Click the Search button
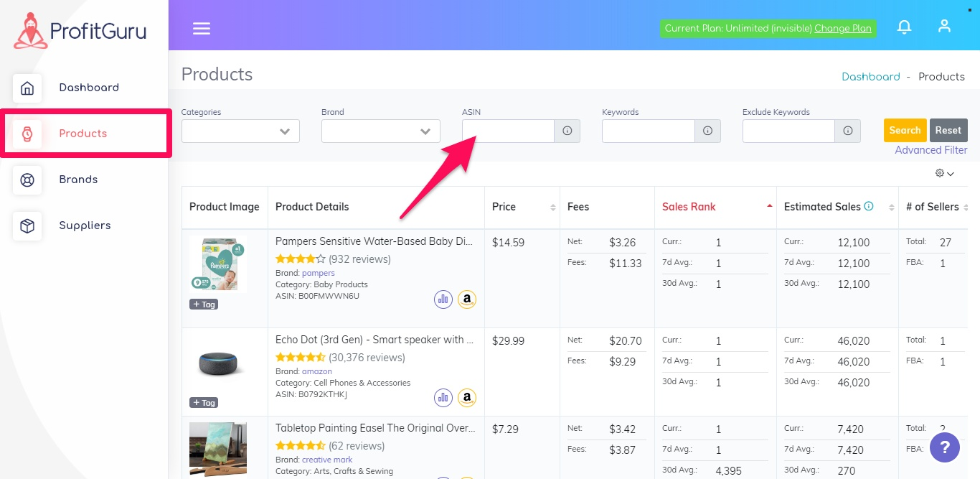980x479 pixels. 905,130
